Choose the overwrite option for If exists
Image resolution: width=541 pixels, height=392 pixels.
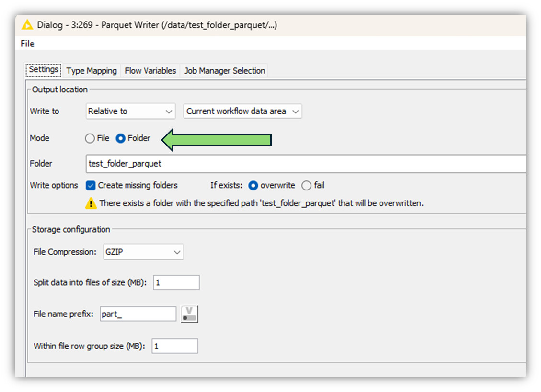click(253, 185)
